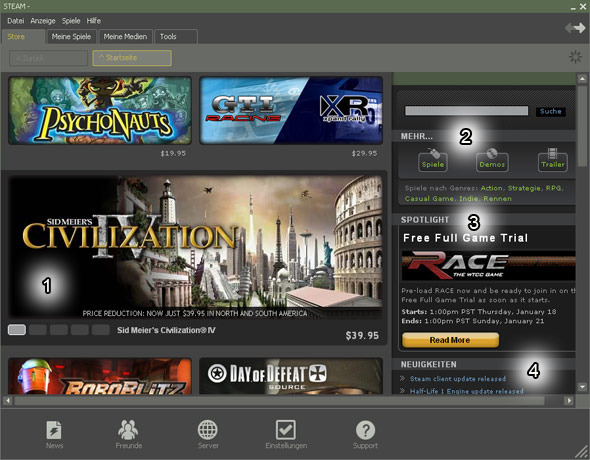Open the Spiele menu in menu bar

(71, 21)
